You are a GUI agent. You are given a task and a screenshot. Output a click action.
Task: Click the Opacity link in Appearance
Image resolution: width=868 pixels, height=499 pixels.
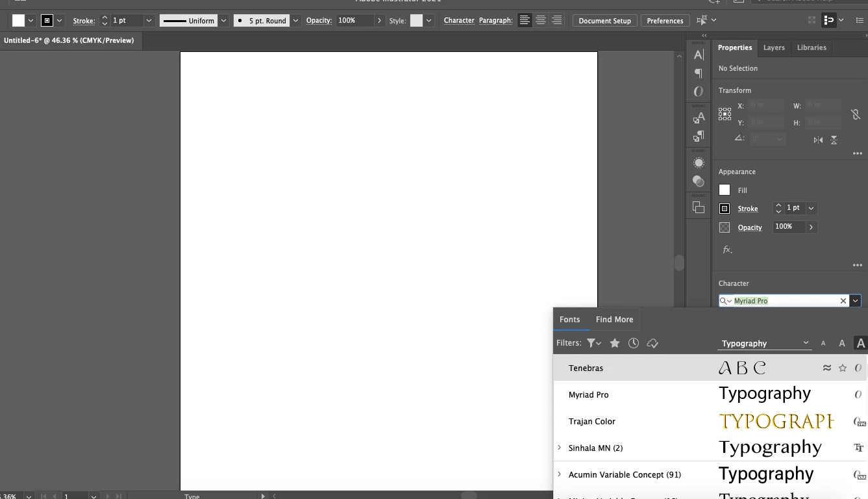[x=750, y=227]
